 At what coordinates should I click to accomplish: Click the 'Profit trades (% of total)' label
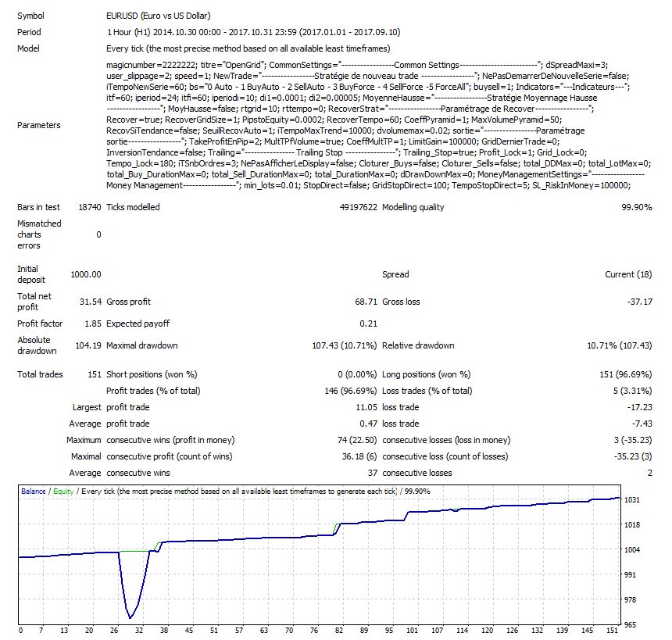153,391
